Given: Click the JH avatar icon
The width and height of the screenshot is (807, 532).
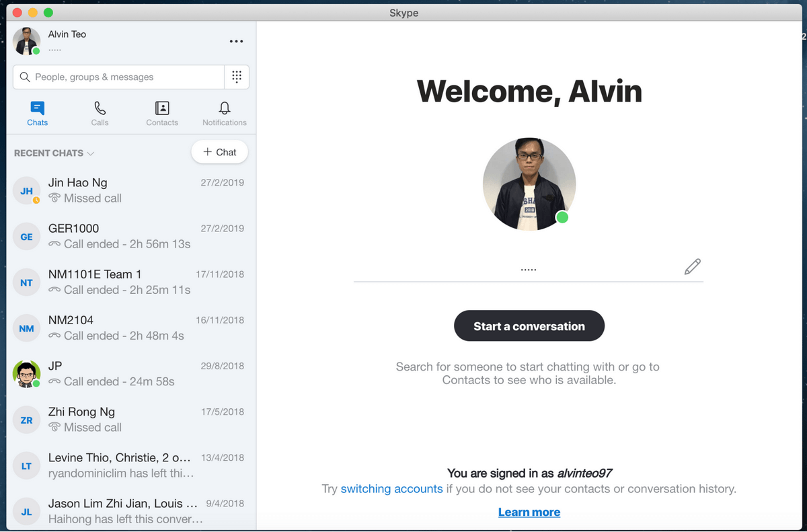Looking at the screenshot, I should pos(26,191).
